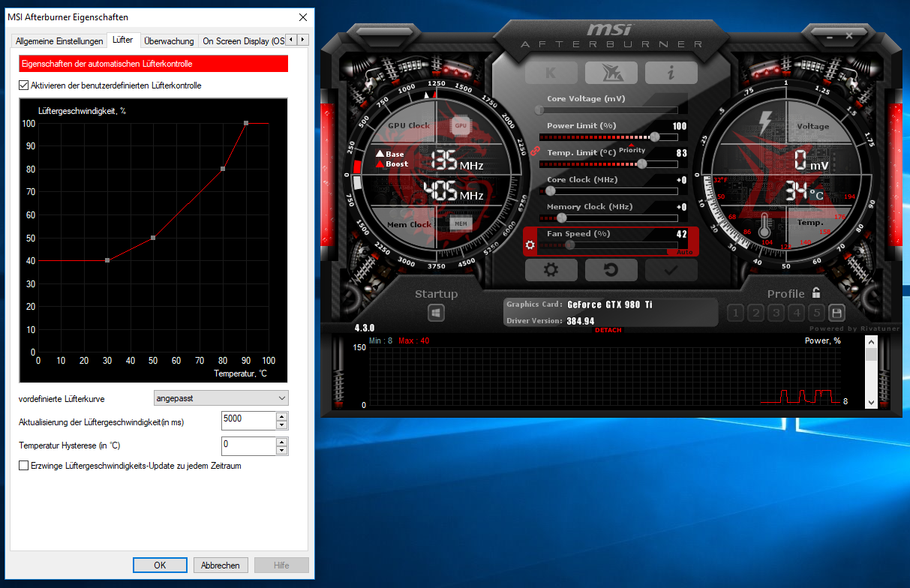Open fan settings gear beside Fan Speed

point(531,244)
